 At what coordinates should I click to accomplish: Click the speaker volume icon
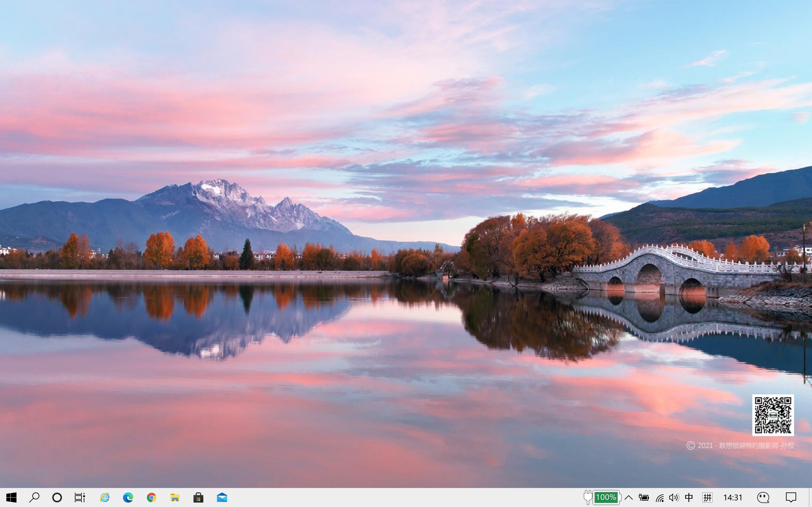click(x=674, y=497)
